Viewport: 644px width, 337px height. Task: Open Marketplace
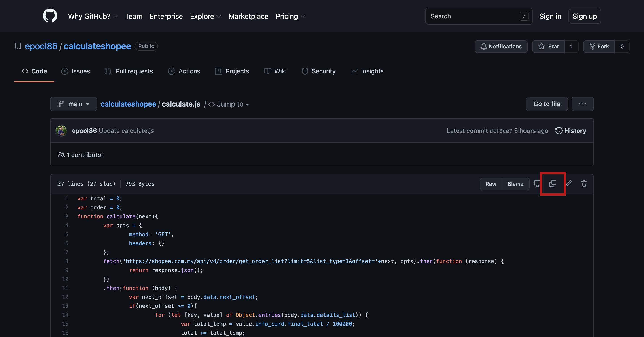(248, 16)
